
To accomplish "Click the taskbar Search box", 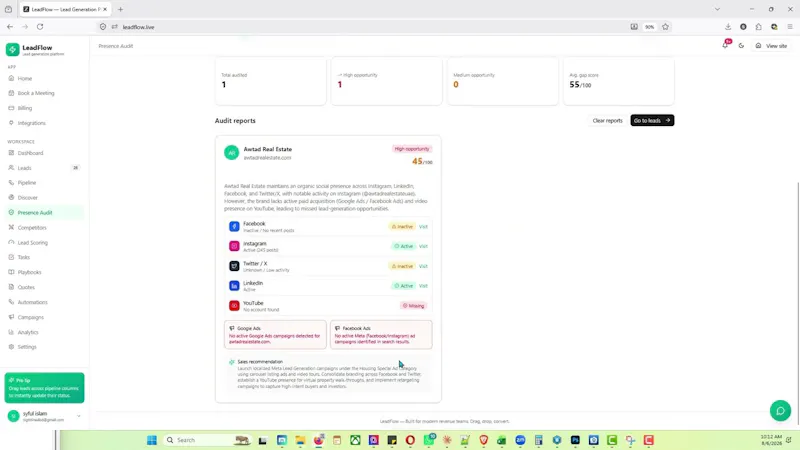I will point(207,440).
